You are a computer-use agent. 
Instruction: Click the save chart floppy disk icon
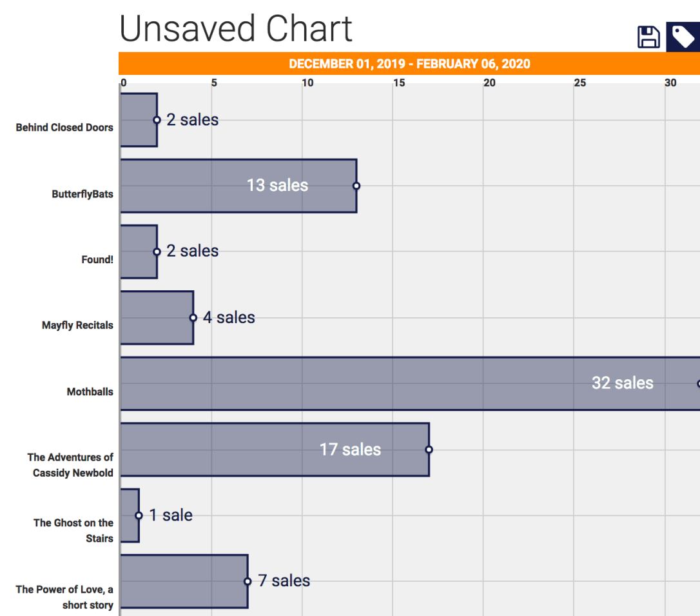[648, 37]
